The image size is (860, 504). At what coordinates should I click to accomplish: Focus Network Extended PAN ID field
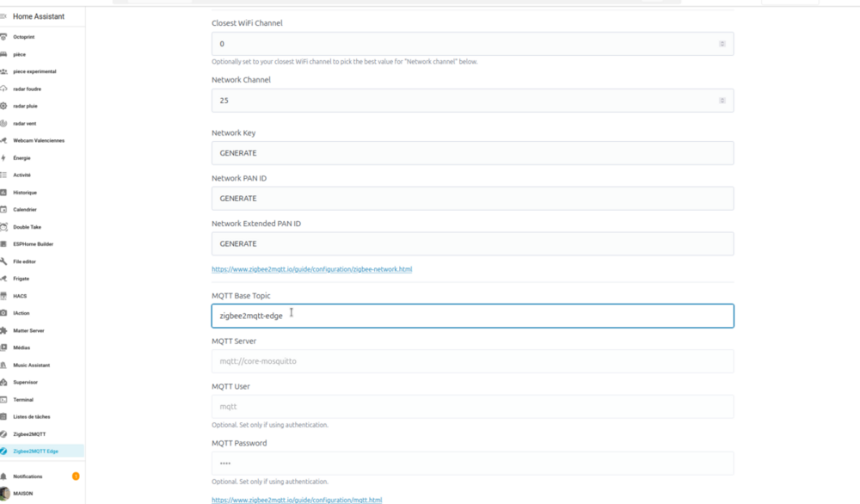472,243
